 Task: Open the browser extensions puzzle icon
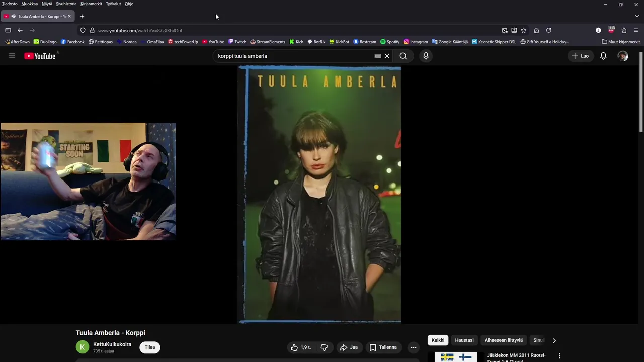(624, 30)
